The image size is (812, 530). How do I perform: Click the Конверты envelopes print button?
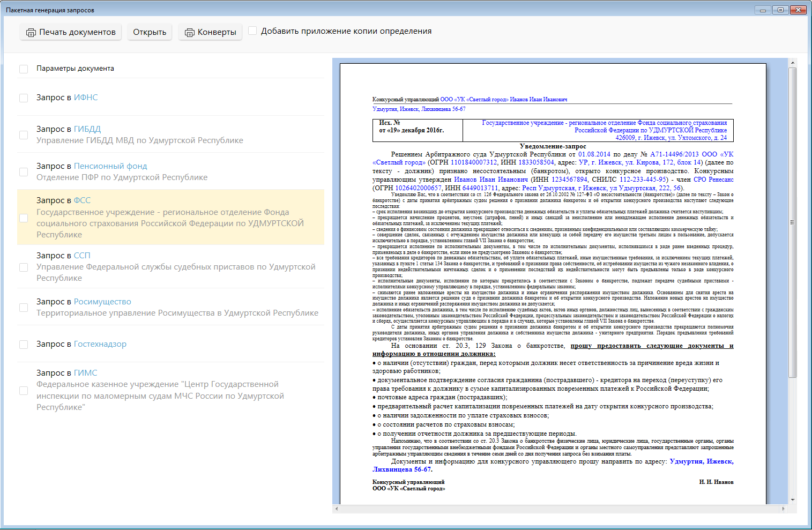tap(210, 32)
